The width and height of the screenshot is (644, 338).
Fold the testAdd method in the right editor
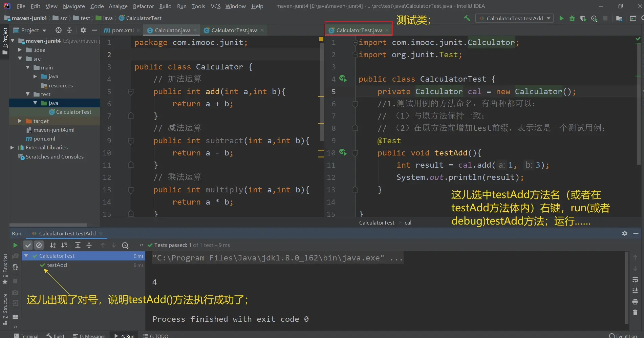point(355,153)
